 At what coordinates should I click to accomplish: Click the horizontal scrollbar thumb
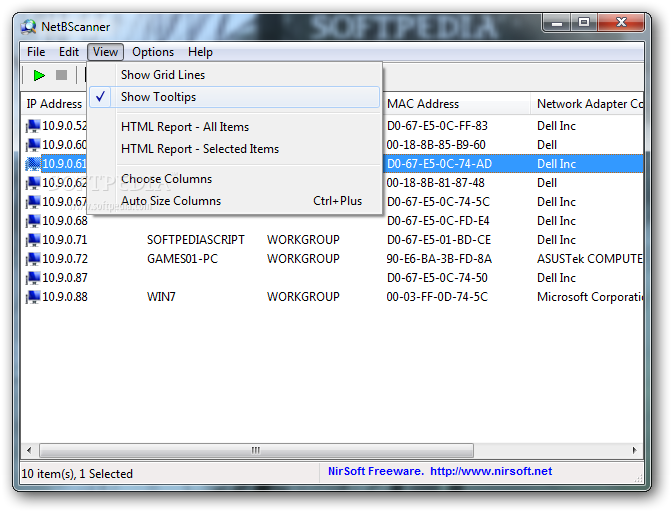[256, 450]
